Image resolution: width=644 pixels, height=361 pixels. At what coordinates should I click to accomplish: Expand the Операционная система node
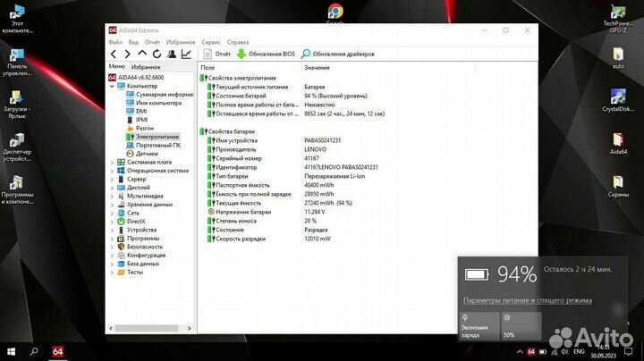112,171
